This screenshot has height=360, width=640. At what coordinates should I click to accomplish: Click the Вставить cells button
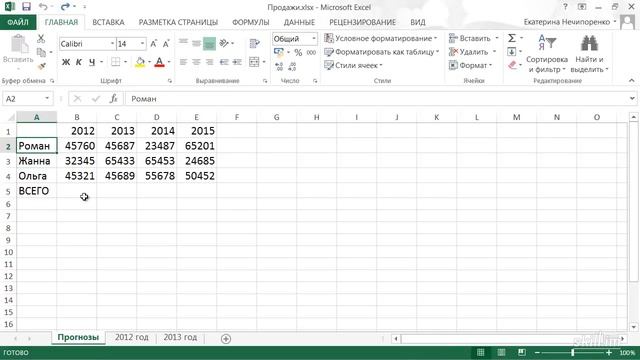[470, 38]
